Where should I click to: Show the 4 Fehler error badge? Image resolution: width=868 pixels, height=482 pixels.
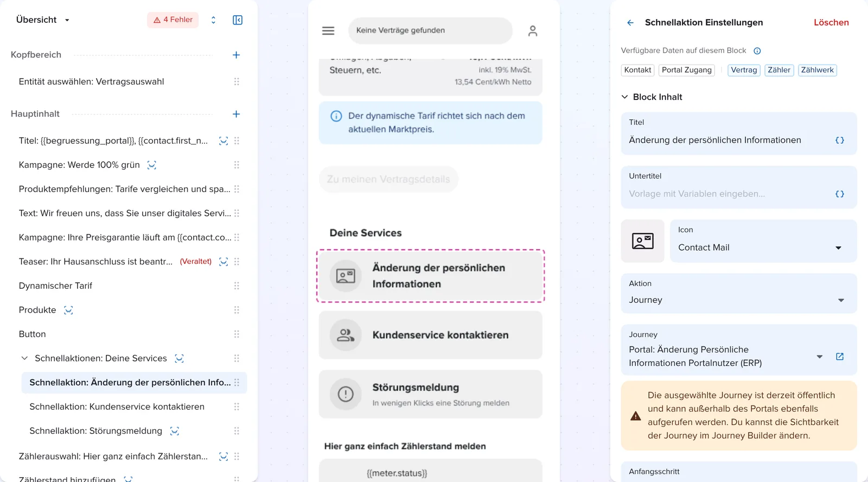point(173,20)
